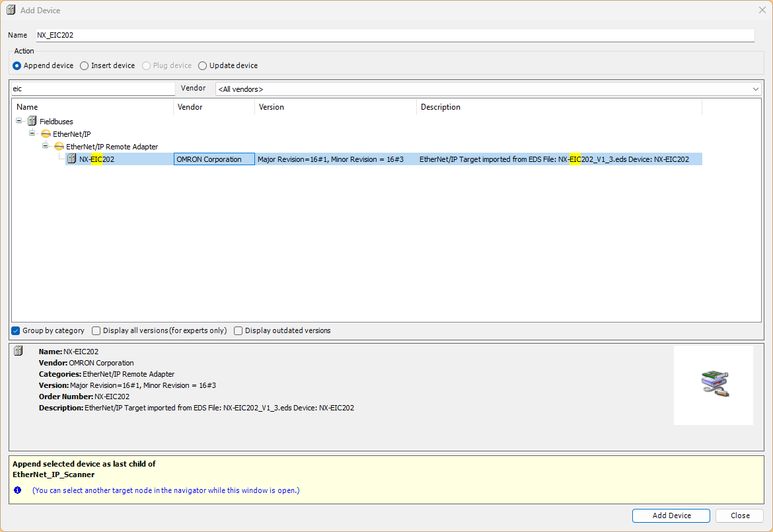
Task: Sort by the Description column header
Action: coord(558,107)
